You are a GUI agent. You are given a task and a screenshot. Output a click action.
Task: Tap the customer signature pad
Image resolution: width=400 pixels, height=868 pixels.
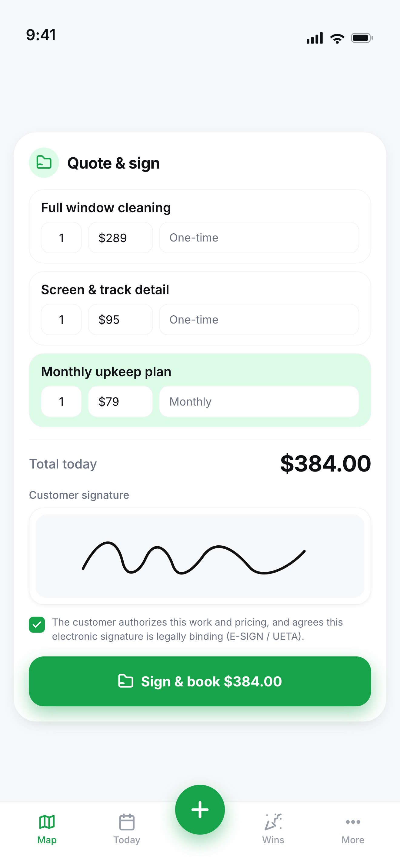(200, 556)
